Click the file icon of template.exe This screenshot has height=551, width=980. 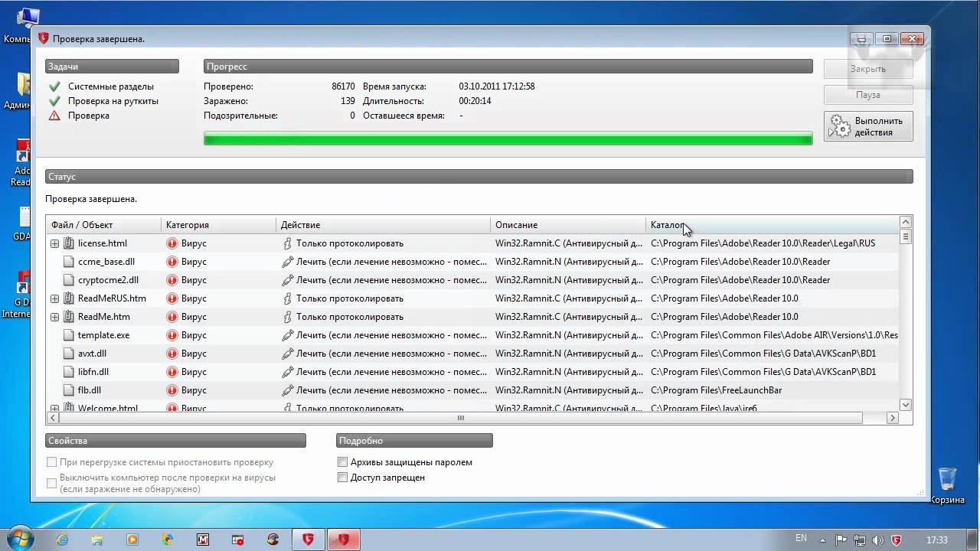pyautogui.click(x=69, y=335)
